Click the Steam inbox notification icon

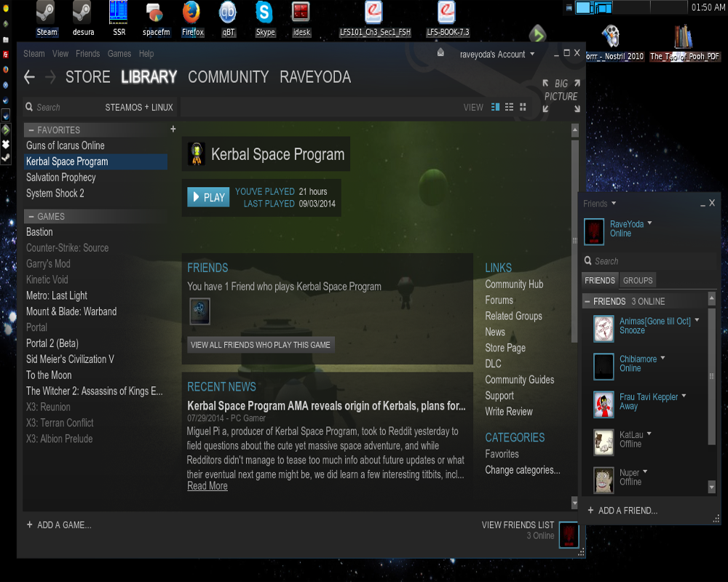[x=440, y=53]
